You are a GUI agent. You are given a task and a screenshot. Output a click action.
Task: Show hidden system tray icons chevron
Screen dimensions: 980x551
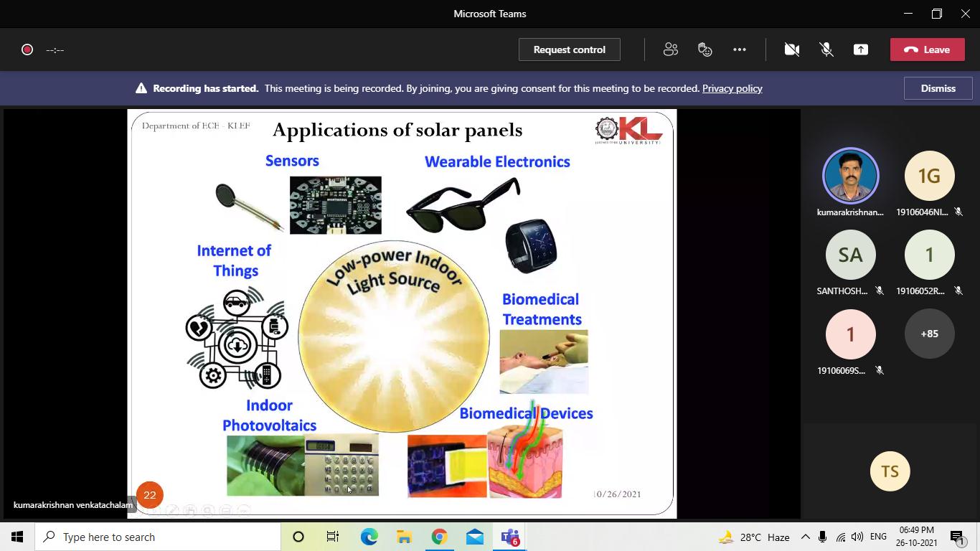click(805, 537)
